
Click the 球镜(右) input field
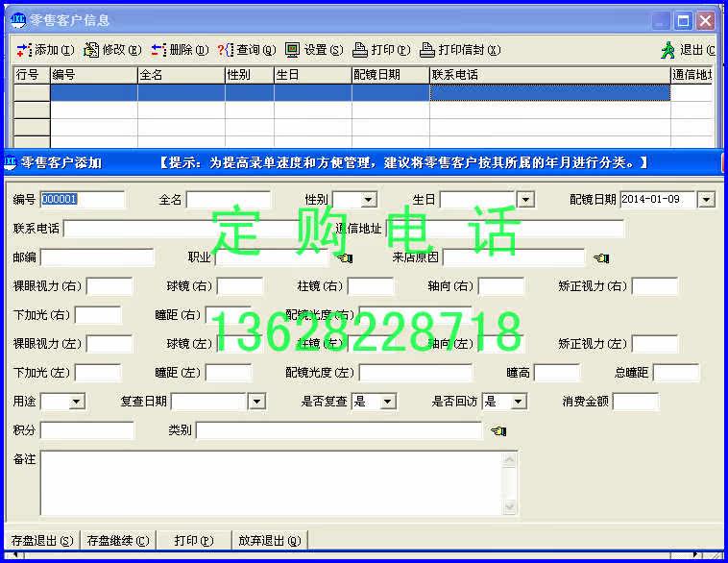tap(240, 286)
